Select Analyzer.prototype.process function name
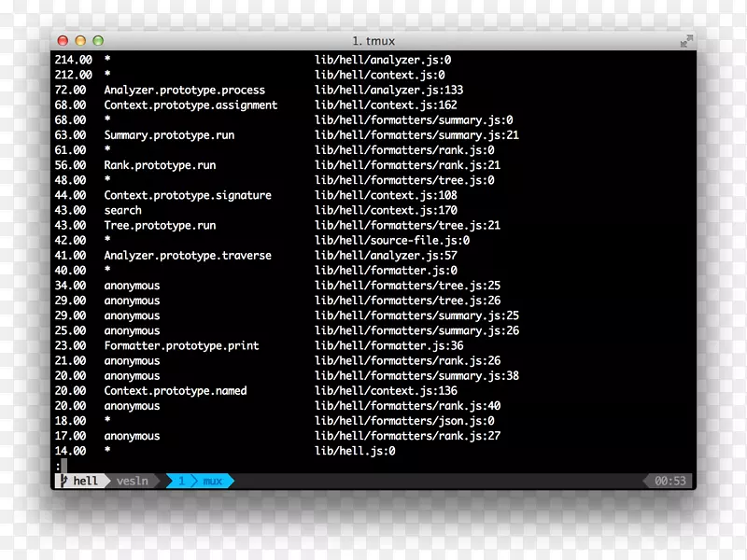Viewport: 747px width, 560px height. [x=184, y=90]
